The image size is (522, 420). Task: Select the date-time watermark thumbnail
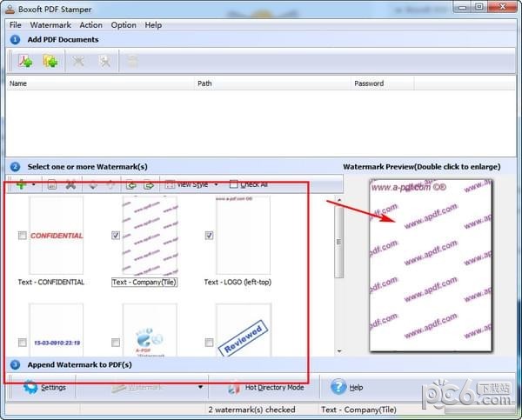[57, 330]
